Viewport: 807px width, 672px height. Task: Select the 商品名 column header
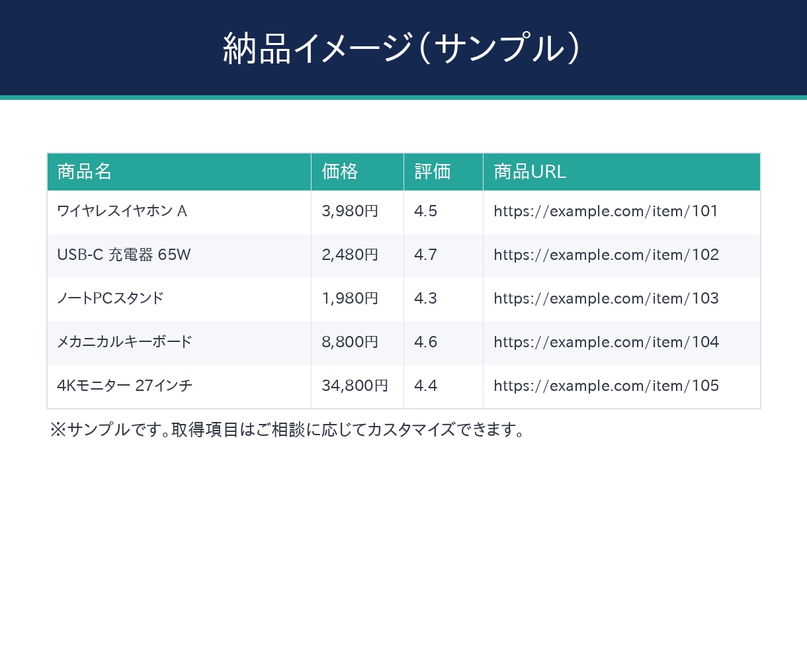(179, 172)
